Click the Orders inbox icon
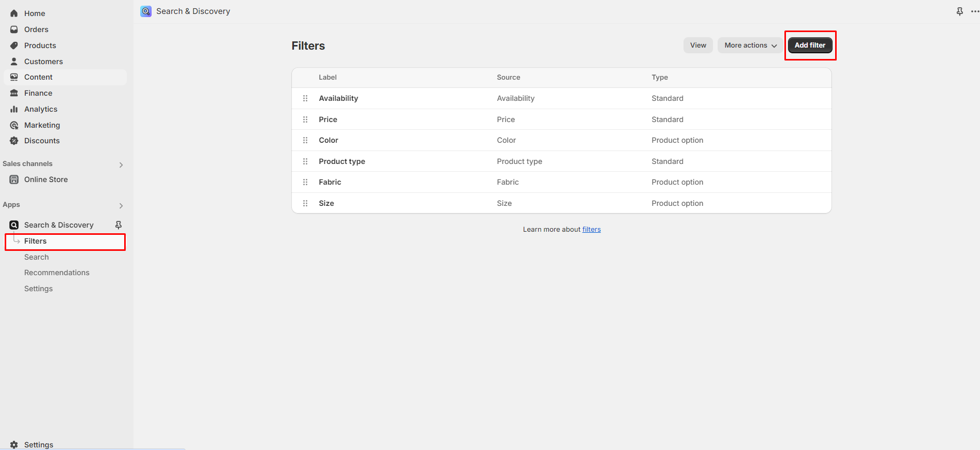Image resolution: width=980 pixels, height=450 pixels. coord(14,29)
